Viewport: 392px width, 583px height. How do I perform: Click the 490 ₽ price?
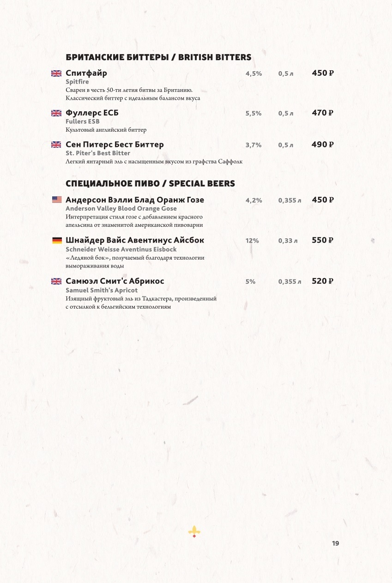coord(323,145)
